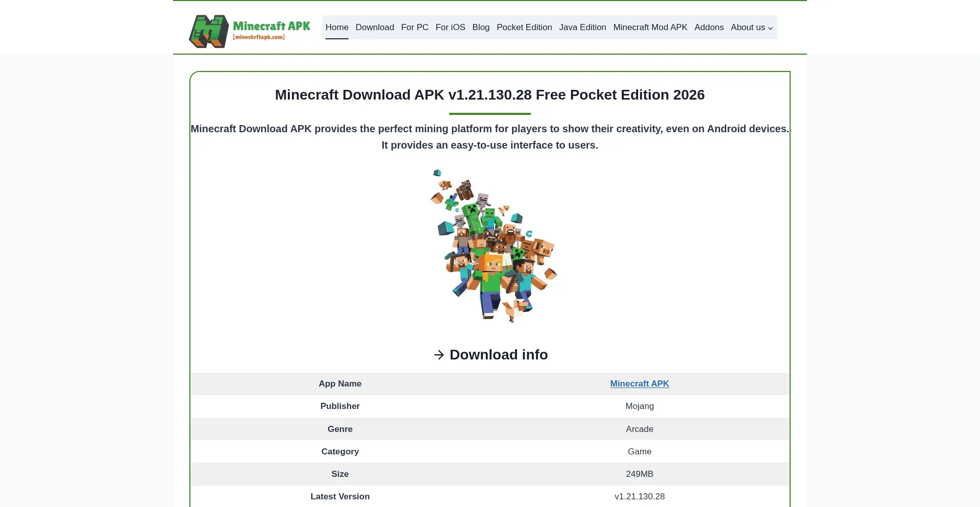This screenshot has height=507, width=980.
Task: Expand the About us dropdown menu
Action: pyautogui.click(x=752, y=27)
